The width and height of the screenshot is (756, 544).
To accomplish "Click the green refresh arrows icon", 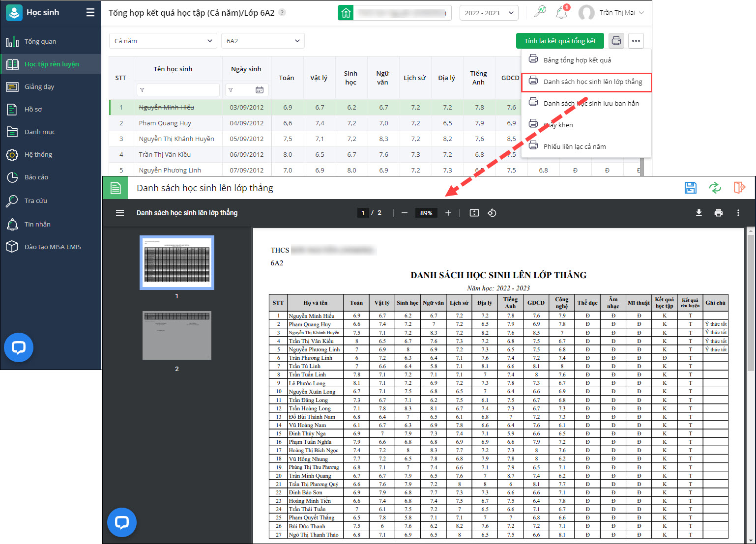I will coord(715,188).
